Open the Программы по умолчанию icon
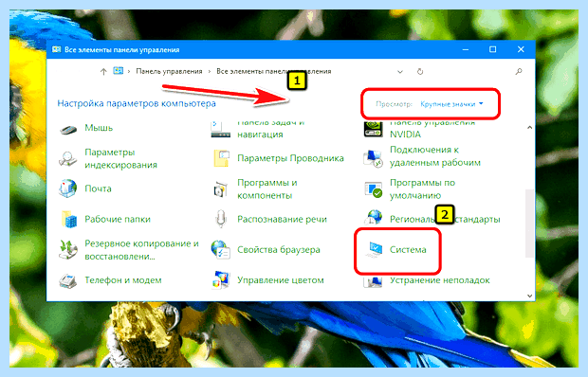 click(374, 189)
